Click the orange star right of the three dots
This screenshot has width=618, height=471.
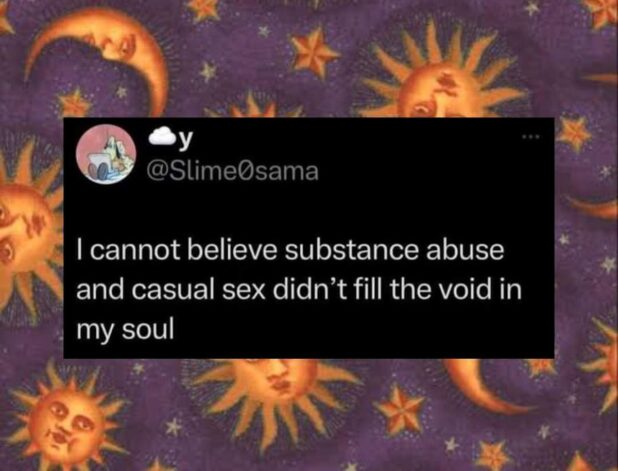[x=573, y=132]
